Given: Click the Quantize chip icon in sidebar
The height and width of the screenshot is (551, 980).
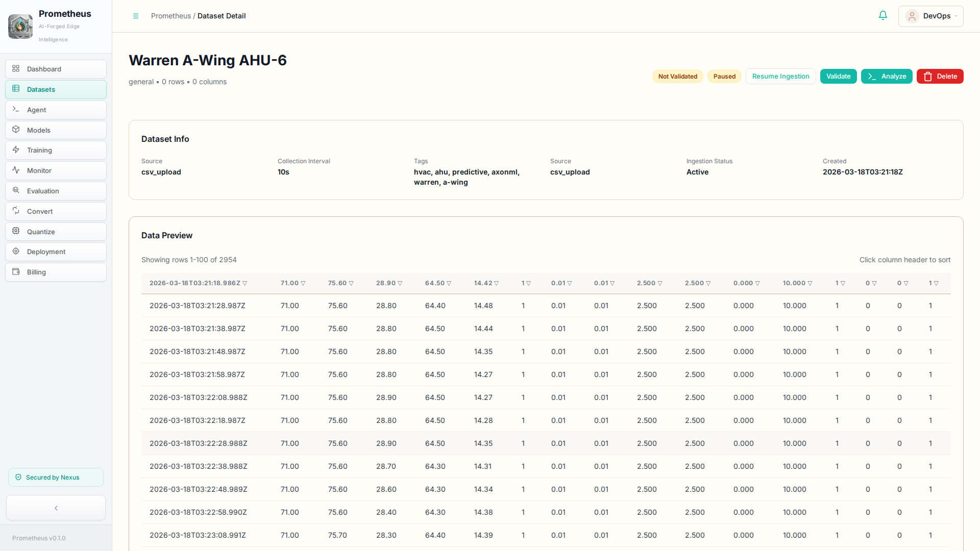Looking at the screenshot, I should 16,231.
